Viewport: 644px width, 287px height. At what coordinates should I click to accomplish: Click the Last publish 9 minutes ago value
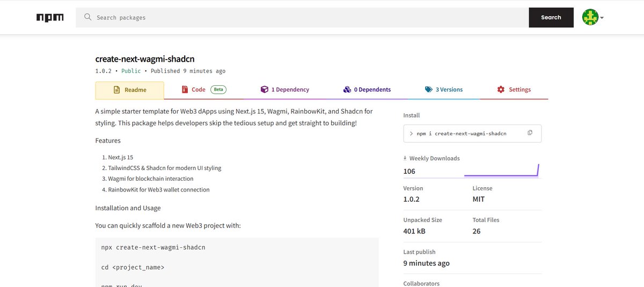427,263
